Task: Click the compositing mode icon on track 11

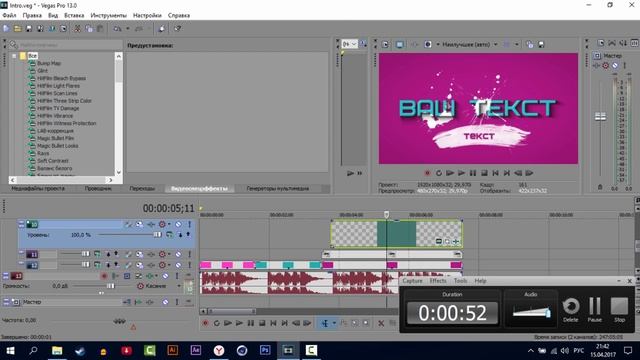Action: point(98,254)
